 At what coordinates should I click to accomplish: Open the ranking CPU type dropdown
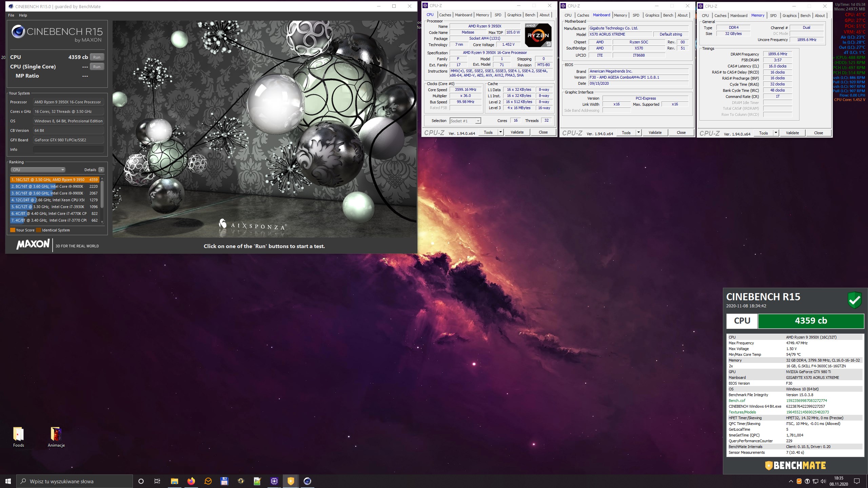tap(38, 170)
